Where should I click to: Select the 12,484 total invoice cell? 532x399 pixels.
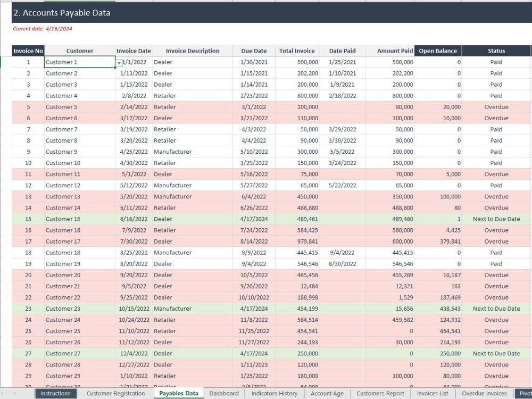click(x=297, y=286)
